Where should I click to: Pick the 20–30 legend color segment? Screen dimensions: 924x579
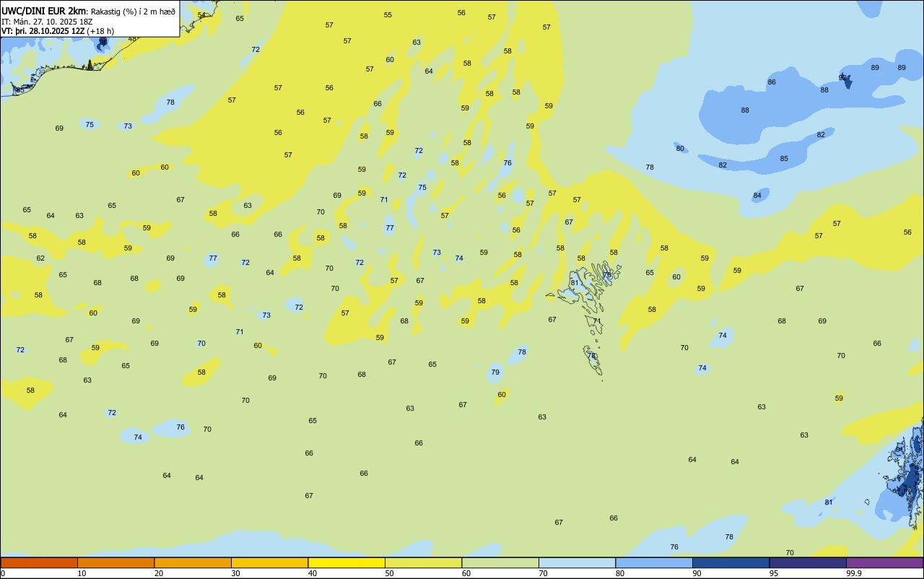(193, 562)
